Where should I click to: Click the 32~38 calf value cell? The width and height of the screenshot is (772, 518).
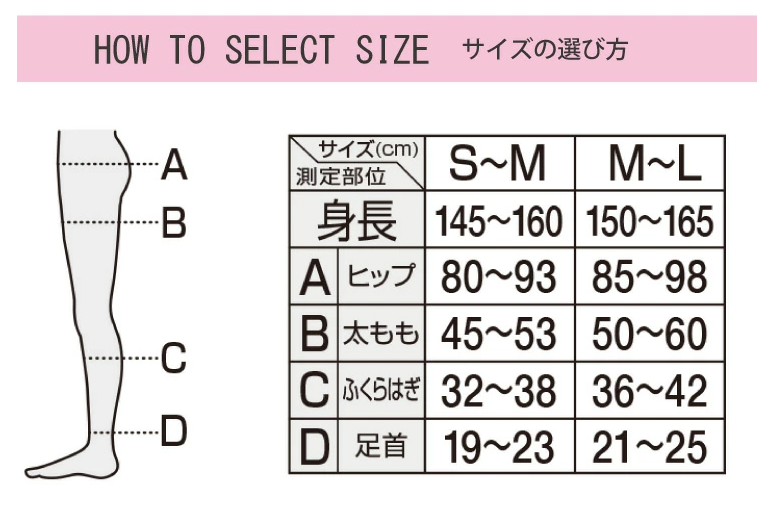coord(498,390)
